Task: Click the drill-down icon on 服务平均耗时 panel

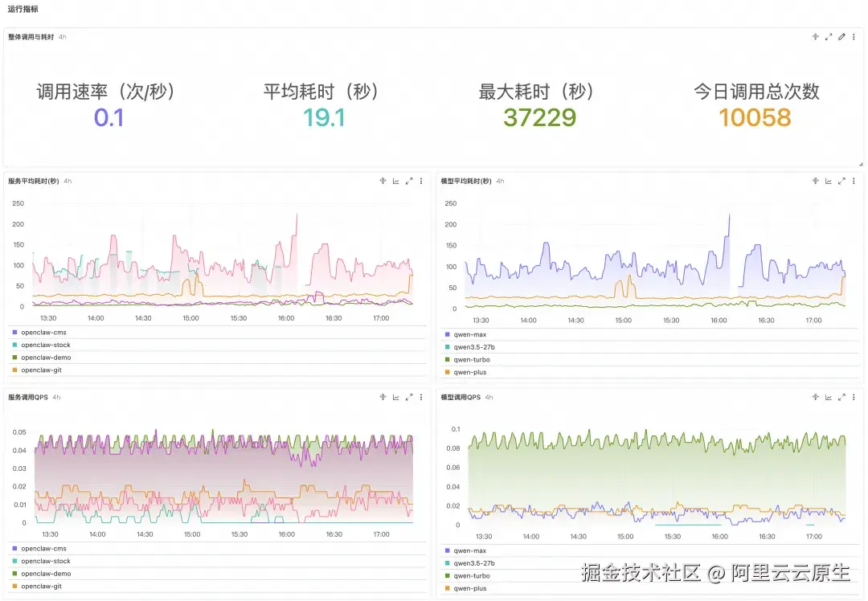Action: (383, 181)
